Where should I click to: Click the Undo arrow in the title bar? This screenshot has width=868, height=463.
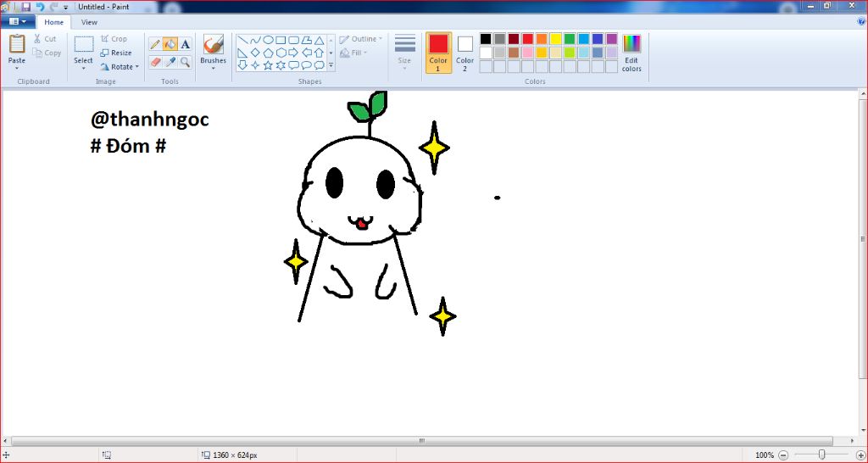point(40,7)
